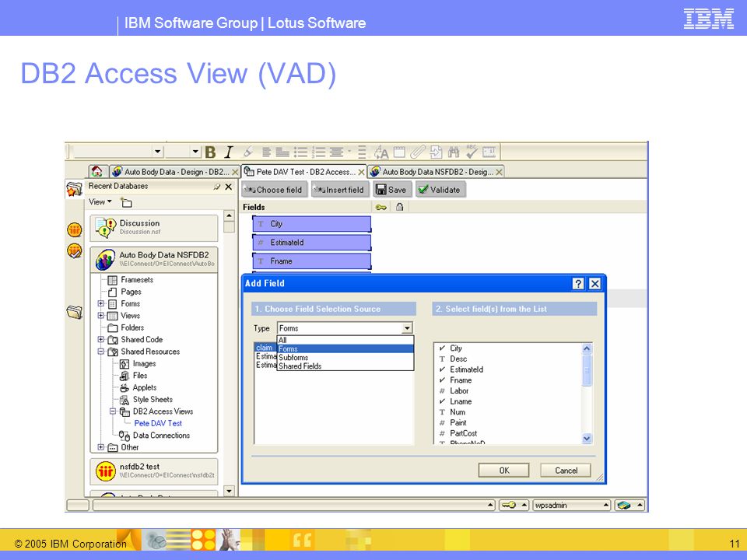Confirm Add Field with OK
The width and height of the screenshot is (747, 560).
(x=503, y=471)
